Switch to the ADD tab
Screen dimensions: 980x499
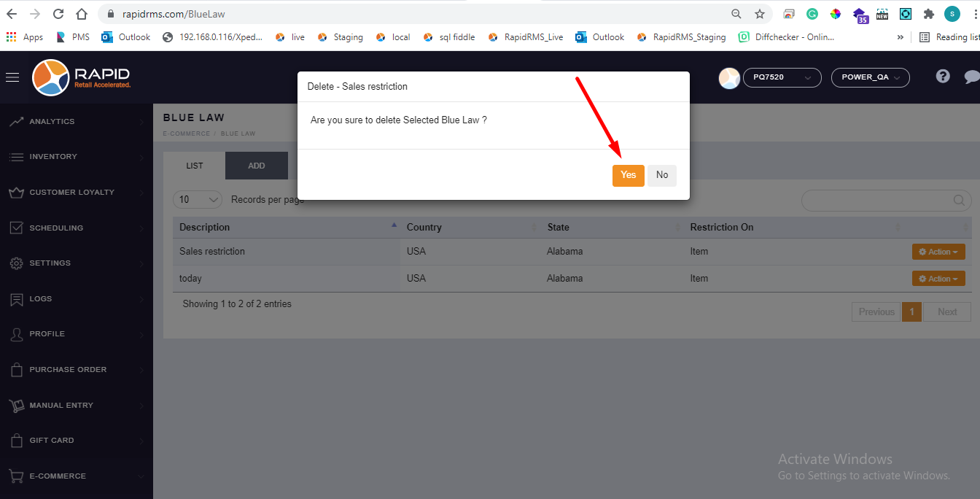point(257,166)
